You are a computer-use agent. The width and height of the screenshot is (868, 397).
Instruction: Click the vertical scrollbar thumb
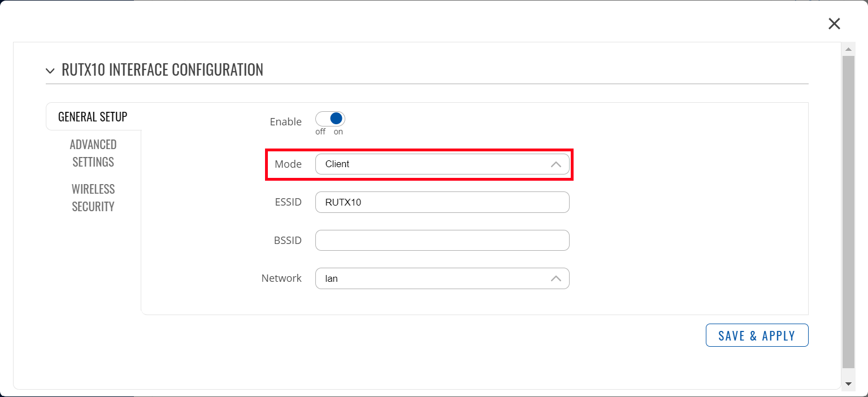point(848,212)
